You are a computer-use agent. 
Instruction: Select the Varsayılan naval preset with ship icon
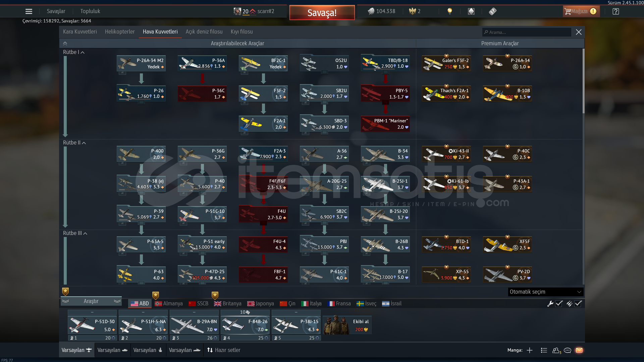184,350
